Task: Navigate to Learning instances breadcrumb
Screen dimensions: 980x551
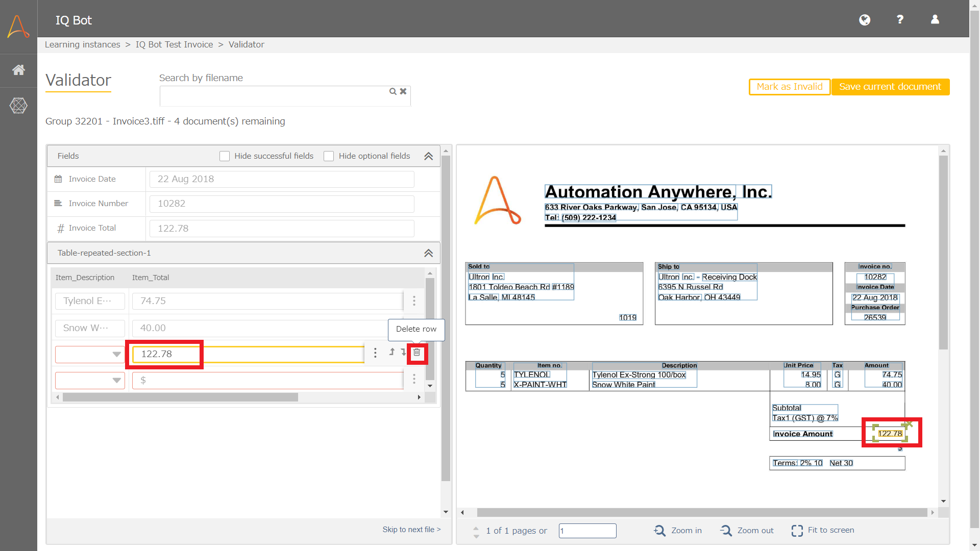Action: coord(83,45)
